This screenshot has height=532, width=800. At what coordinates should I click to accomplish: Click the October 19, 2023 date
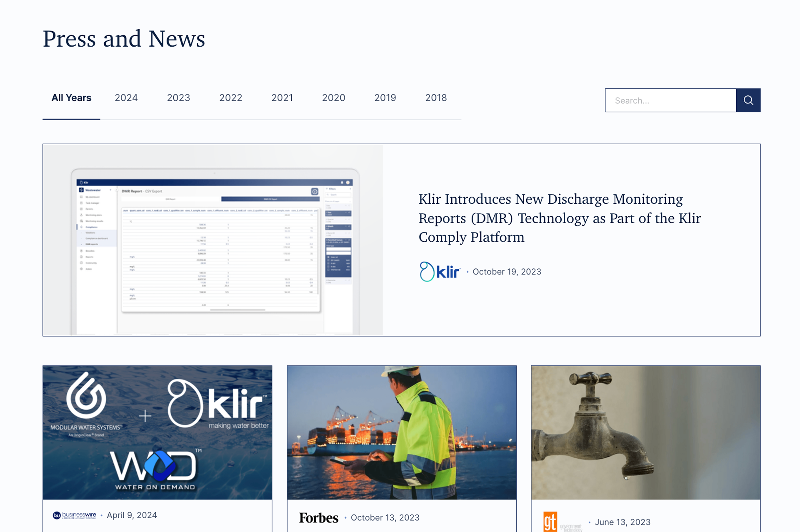point(507,272)
